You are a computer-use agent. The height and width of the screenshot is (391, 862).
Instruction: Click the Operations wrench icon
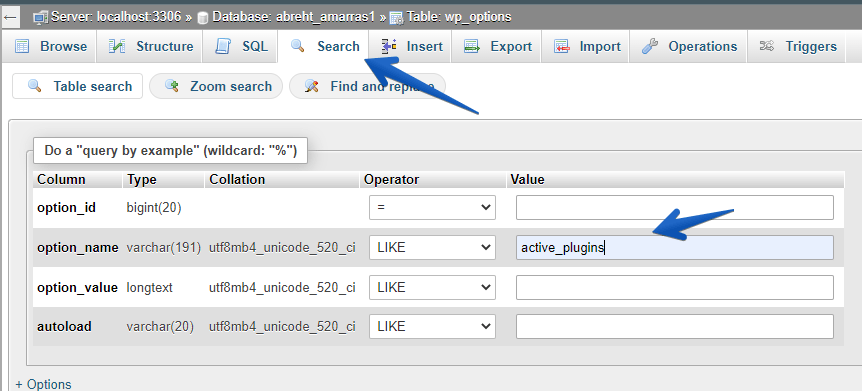[650, 46]
